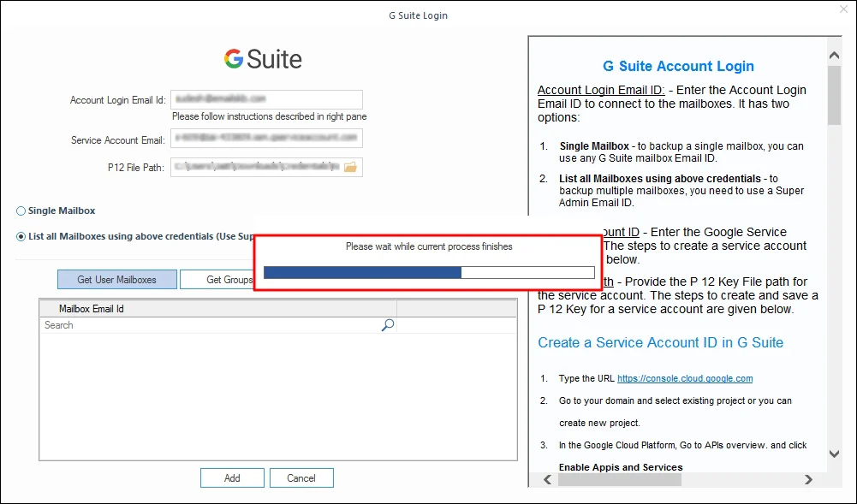Click the 'G Suite Account Login' heading
The width and height of the screenshot is (857, 504).
(678, 66)
